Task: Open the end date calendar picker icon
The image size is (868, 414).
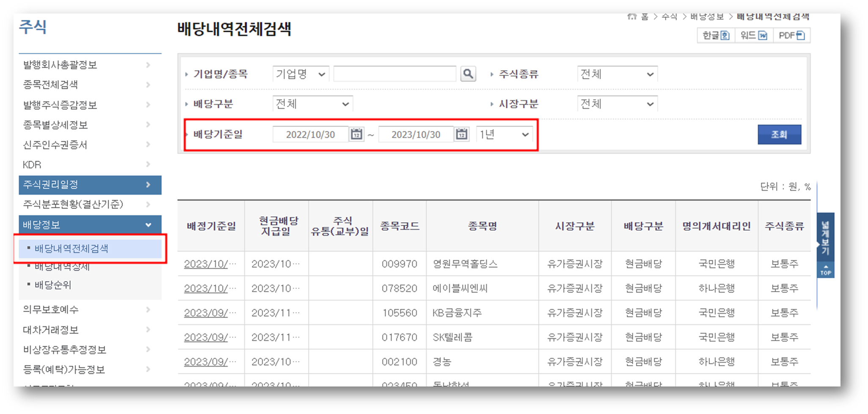Action: [x=461, y=135]
